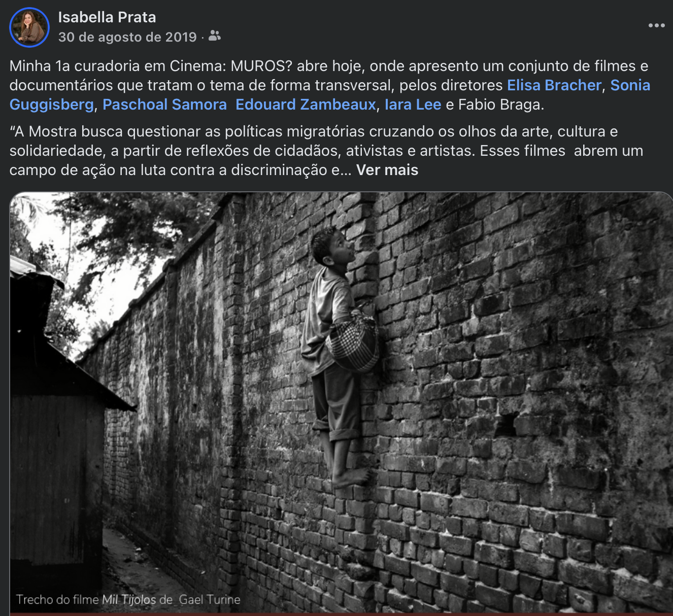Visit Paschoal Samora's tagged profile

coord(164,105)
